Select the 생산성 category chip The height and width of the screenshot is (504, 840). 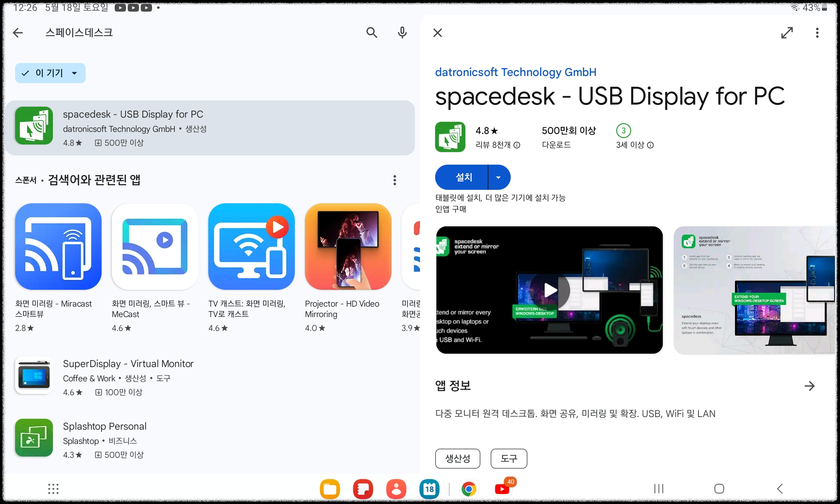coord(457,458)
